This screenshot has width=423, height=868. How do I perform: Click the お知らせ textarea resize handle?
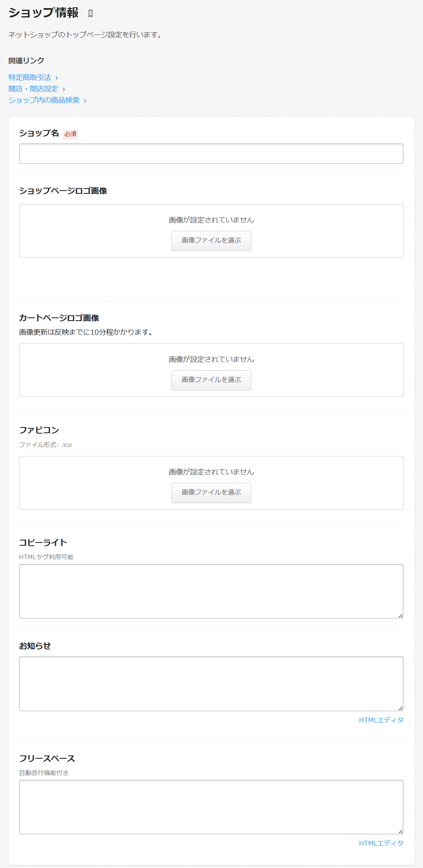(x=400, y=708)
